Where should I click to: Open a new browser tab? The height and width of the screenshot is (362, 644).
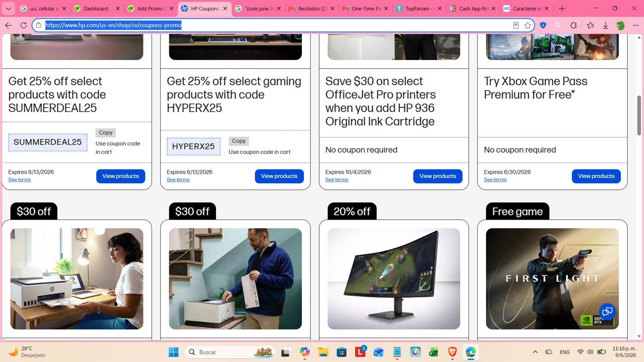click(562, 9)
